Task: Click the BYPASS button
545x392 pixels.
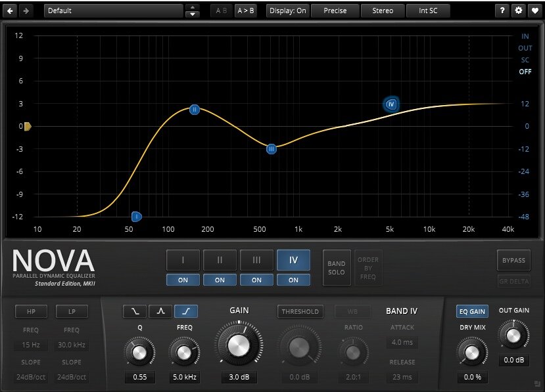Action: pos(513,260)
